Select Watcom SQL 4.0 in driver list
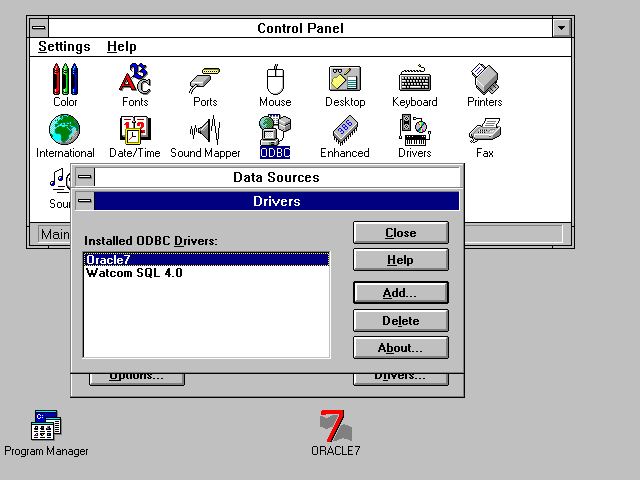The width and height of the screenshot is (640, 480). click(x=134, y=273)
